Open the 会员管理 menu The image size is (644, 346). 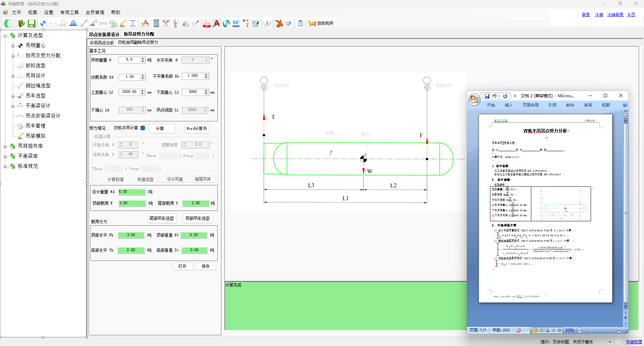click(95, 12)
